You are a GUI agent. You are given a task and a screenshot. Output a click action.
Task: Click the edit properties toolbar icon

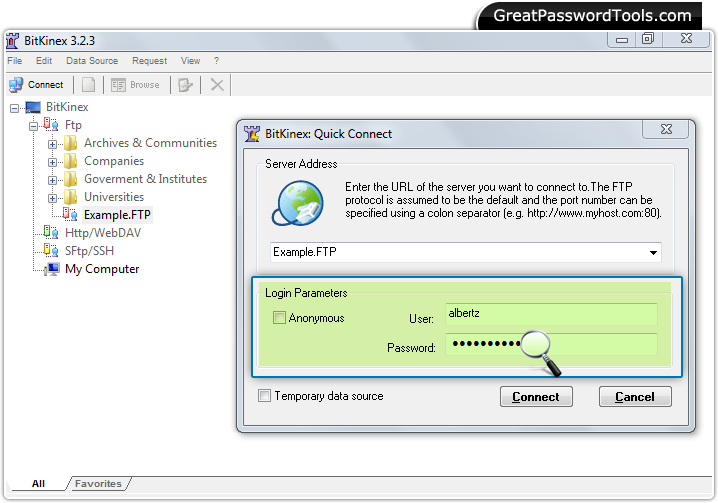(x=185, y=85)
